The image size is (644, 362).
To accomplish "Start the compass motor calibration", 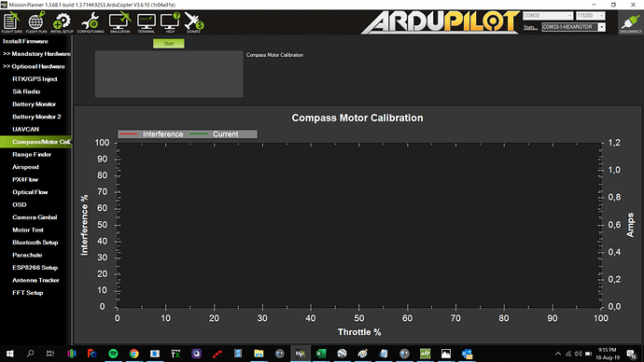I will pyautogui.click(x=169, y=44).
